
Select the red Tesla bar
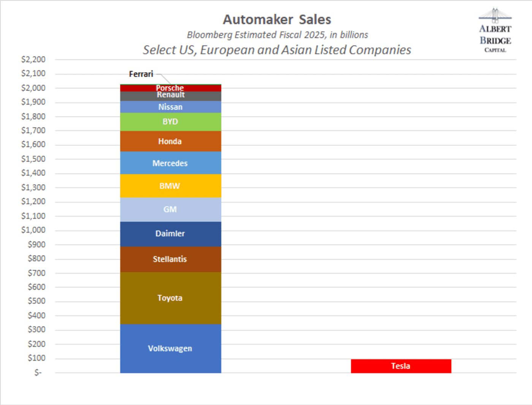pos(401,366)
